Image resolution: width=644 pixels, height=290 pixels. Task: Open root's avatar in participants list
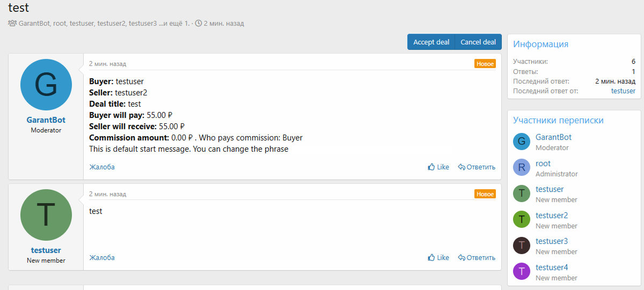(522, 168)
